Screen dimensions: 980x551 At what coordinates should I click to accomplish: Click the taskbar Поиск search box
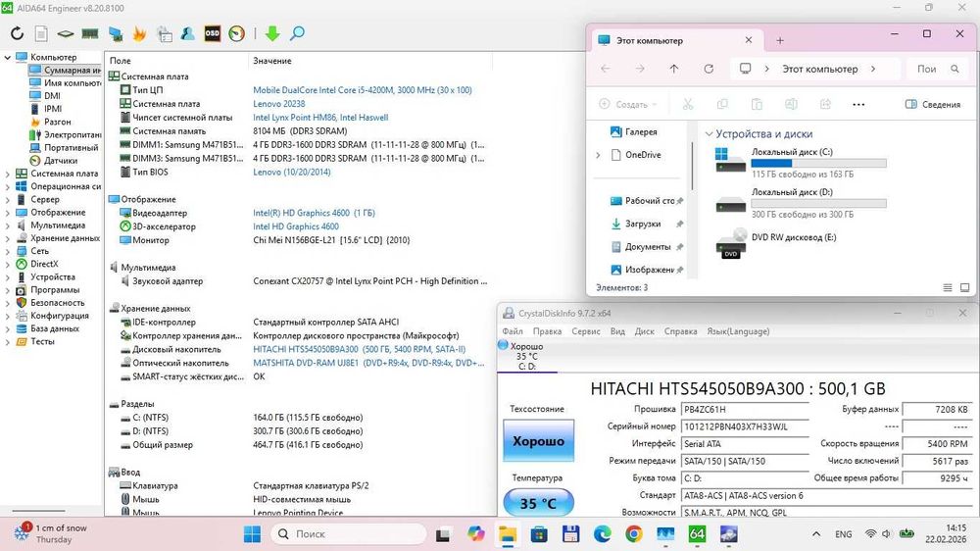[349, 534]
